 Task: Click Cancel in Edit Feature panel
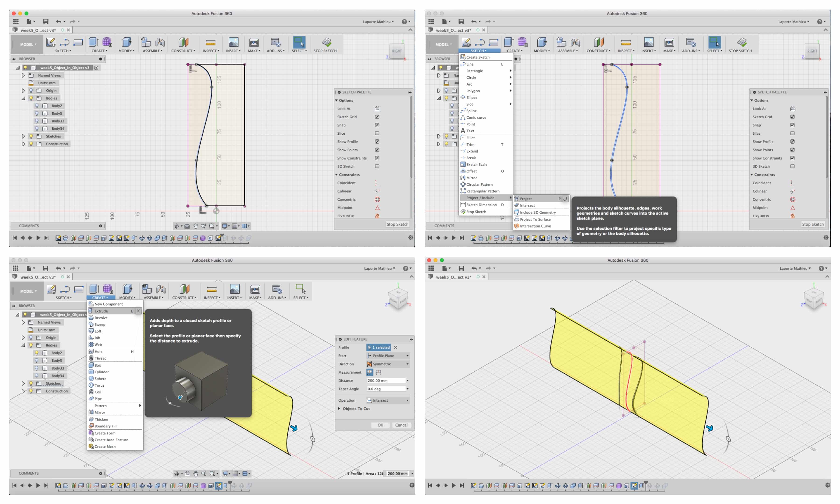click(x=401, y=425)
